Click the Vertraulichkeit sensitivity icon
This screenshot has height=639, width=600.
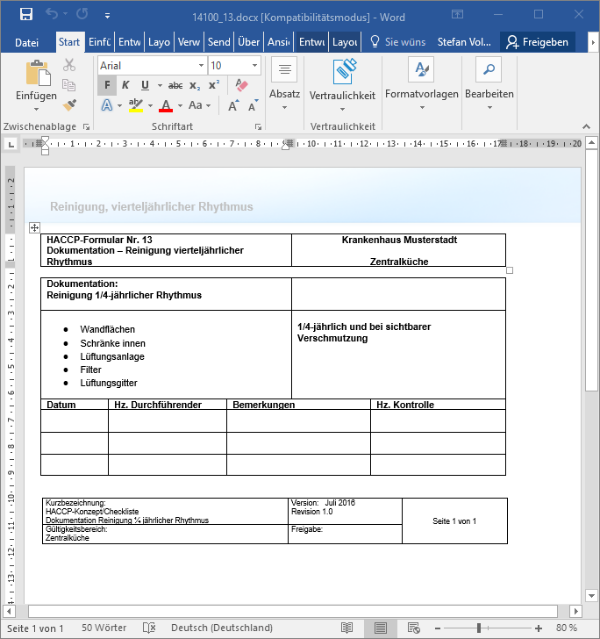[343, 72]
